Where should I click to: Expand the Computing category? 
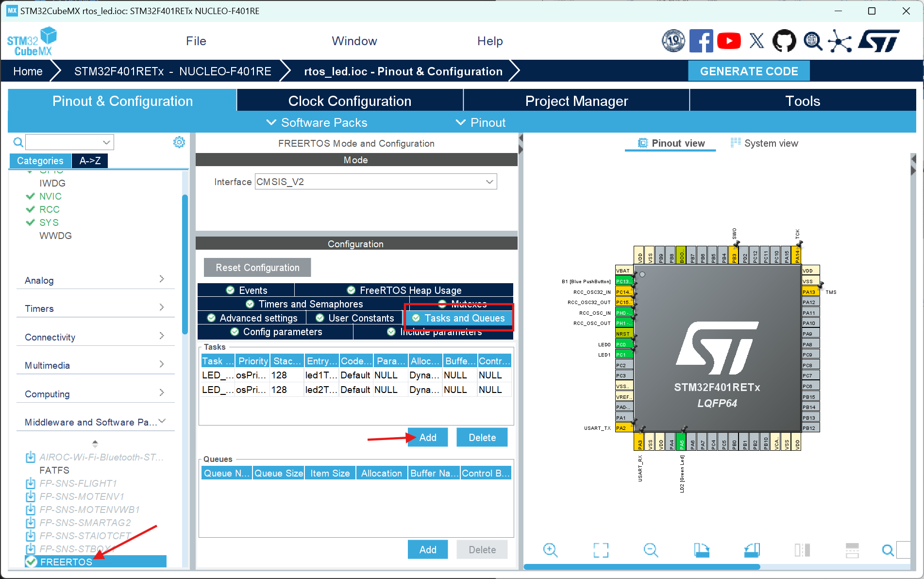click(95, 394)
